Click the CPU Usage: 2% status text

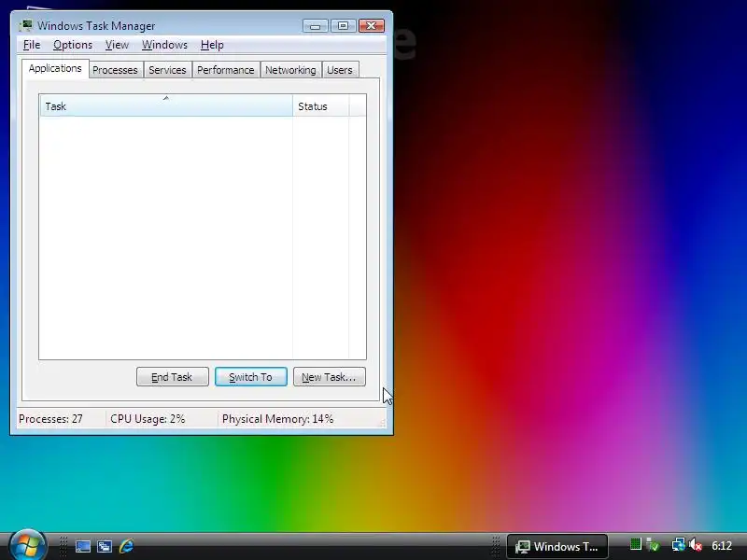click(x=148, y=419)
